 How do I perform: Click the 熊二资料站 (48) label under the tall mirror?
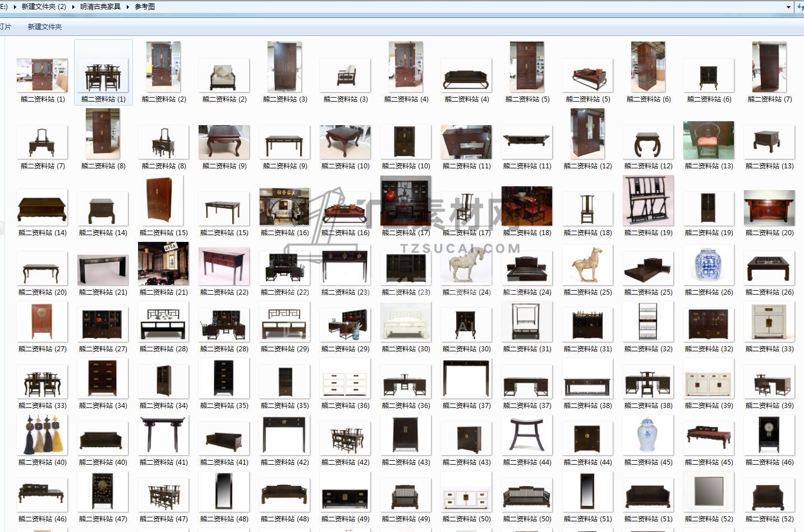(x=224, y=519)
